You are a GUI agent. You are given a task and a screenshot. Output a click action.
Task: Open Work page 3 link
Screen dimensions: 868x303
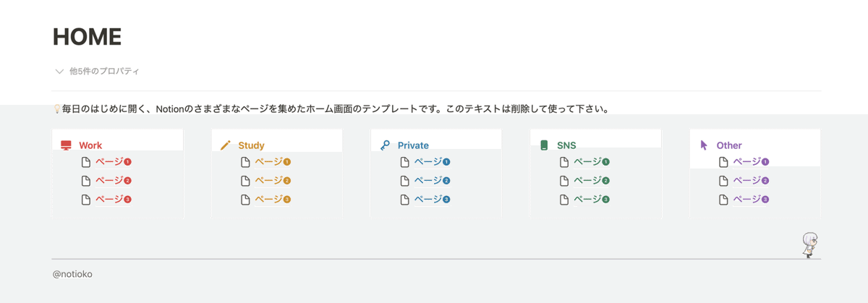tap(113, 200)
